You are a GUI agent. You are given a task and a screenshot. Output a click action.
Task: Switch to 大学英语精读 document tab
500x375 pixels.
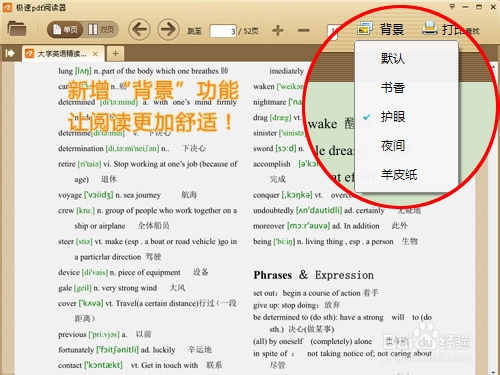pyautogui.click(x=62, y=54)
